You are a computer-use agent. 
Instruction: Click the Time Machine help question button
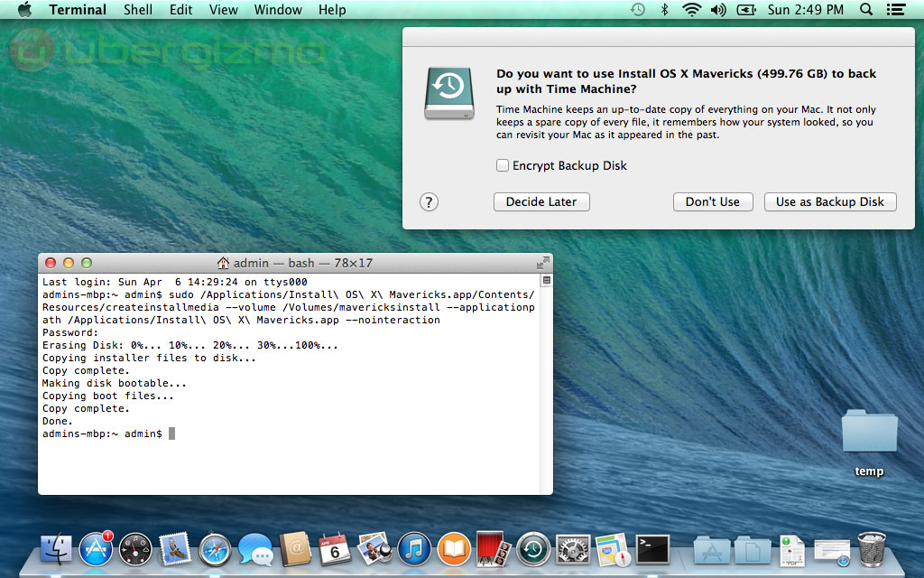[x=429, y=201]
